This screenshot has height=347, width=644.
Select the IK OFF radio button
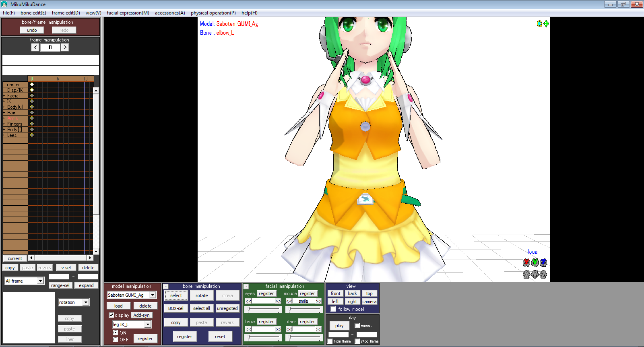click(116, 340)
